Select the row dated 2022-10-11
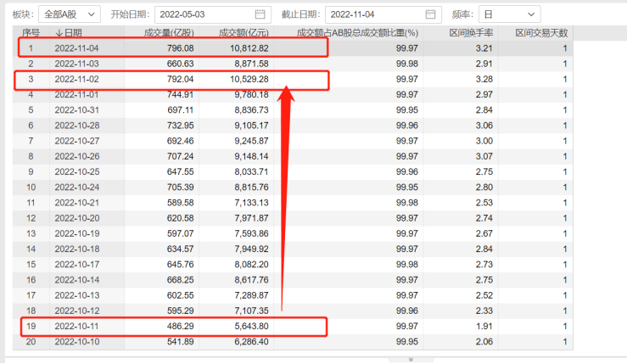 tap(77, 325)
